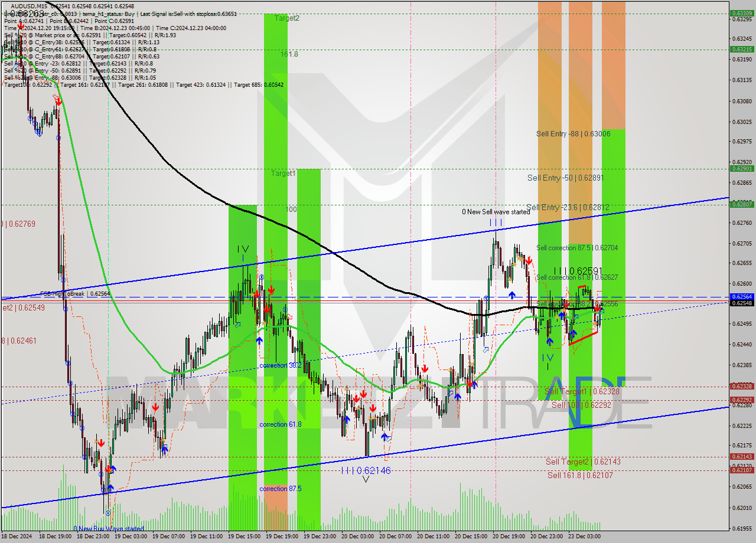Click the 'Sell 100 | 0.62292' label
The image size is (756, 543).
click(581, 405)
